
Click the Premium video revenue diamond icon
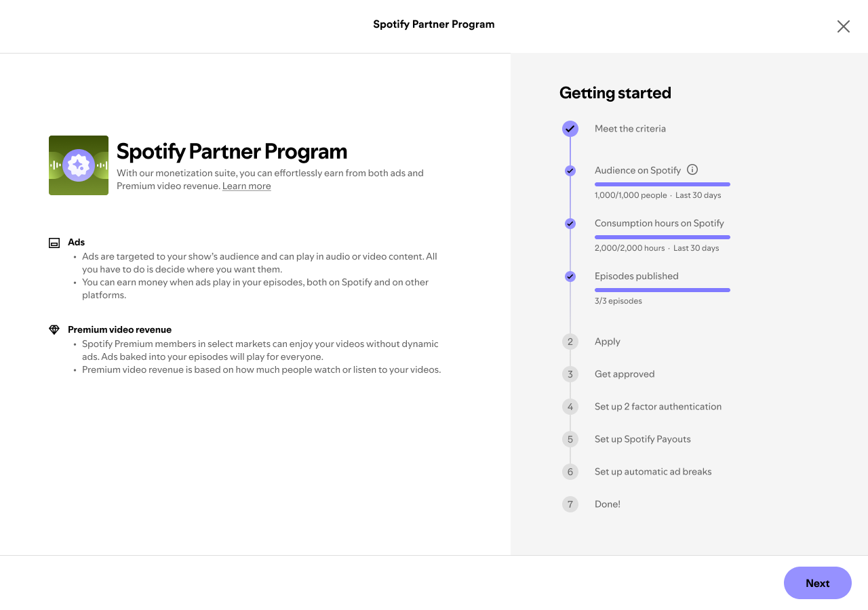(x=54, y=330)
